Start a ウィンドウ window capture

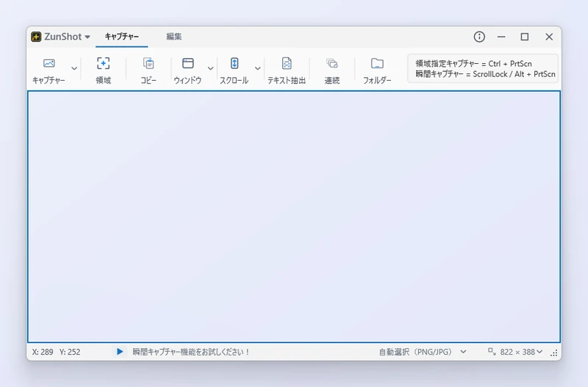(x=187, y=70)
